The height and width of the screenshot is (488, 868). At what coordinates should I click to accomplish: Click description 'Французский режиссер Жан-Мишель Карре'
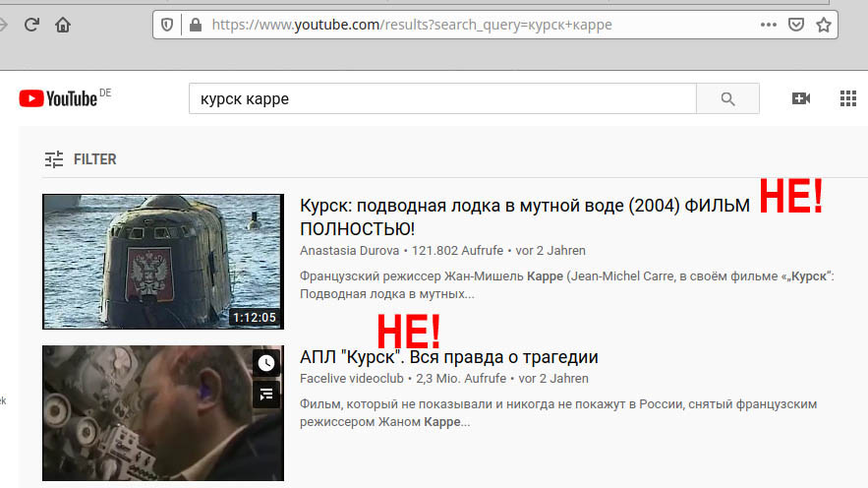(567, 284)
